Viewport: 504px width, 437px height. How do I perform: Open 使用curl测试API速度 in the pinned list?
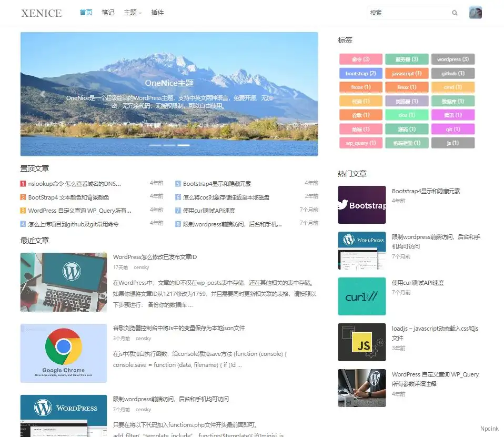pos(209,210)
